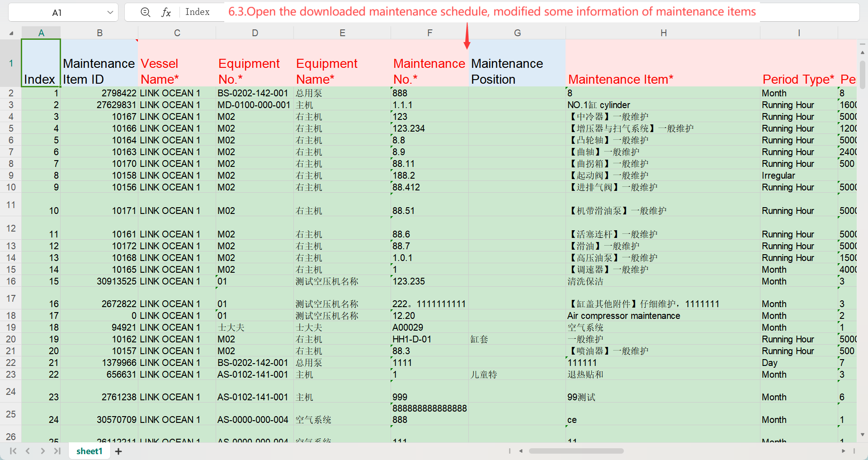868x460 pixels.
Task: Click the zoom magnifier icon beside formula bar
Action: [x=145, y=12]
